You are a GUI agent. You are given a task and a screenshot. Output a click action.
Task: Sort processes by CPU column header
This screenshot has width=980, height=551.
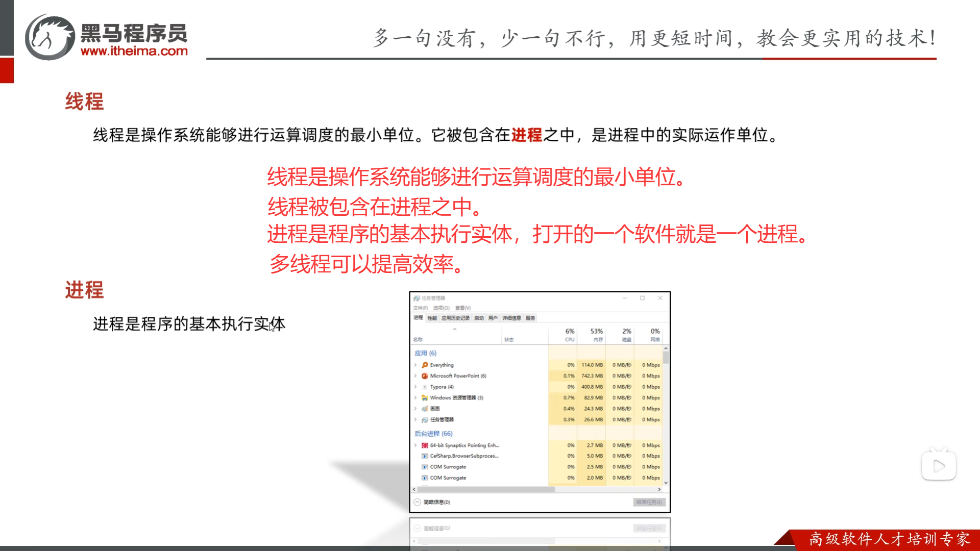(569, 335)
